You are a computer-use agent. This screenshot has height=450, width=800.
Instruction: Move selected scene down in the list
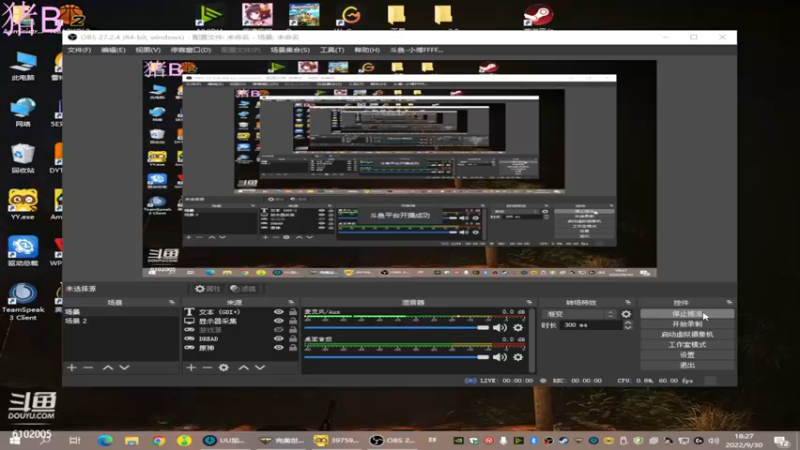124,367
